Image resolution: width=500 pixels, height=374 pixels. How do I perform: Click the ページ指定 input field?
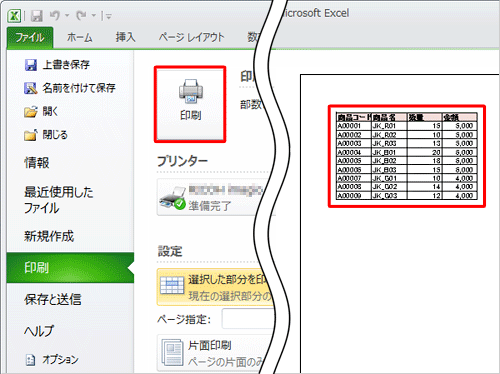click(x=249, y=319)
